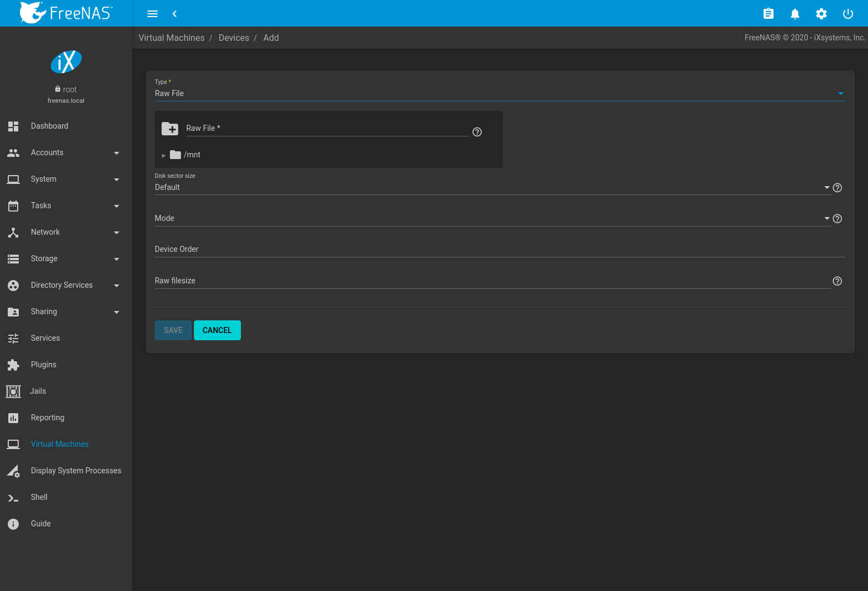868x591 pixels.
Task: Open the task manager clipboard icon
Action: pos(768,14)
